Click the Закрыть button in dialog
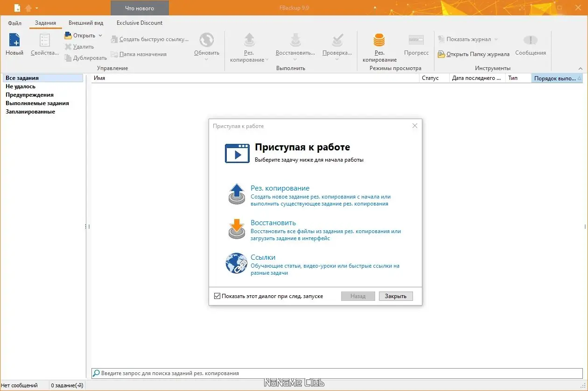Image resolution: width=588 pixels, height=391 pixels. coord(396,296)
